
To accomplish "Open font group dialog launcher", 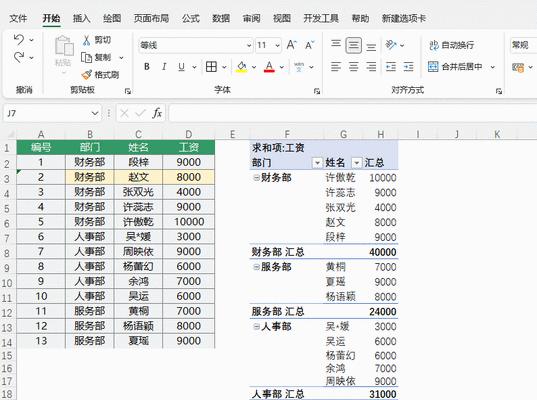I will (317, 91).
